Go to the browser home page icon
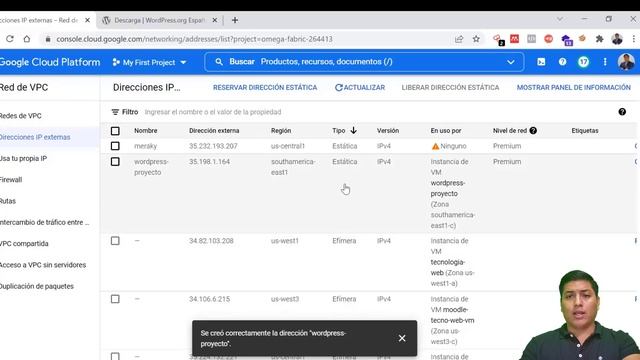The width and height of the screenshot is (640, 360). pos(27,39)
